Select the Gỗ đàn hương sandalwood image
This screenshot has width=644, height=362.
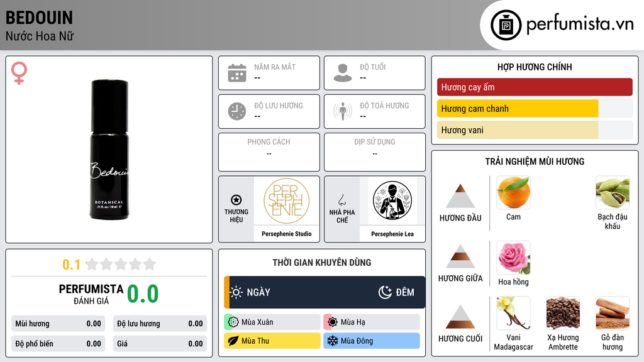[613, 313]
